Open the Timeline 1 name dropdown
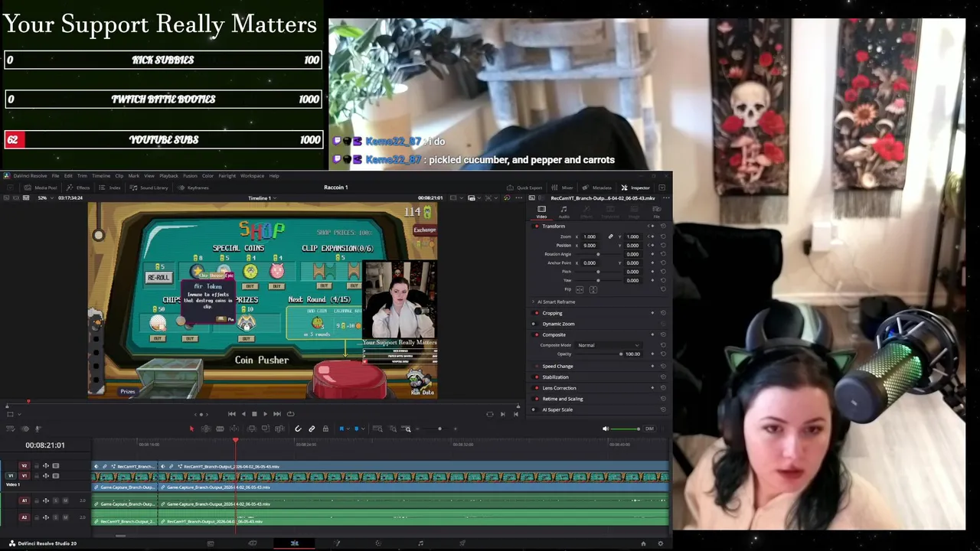980x551 pixels. [261, 198]
